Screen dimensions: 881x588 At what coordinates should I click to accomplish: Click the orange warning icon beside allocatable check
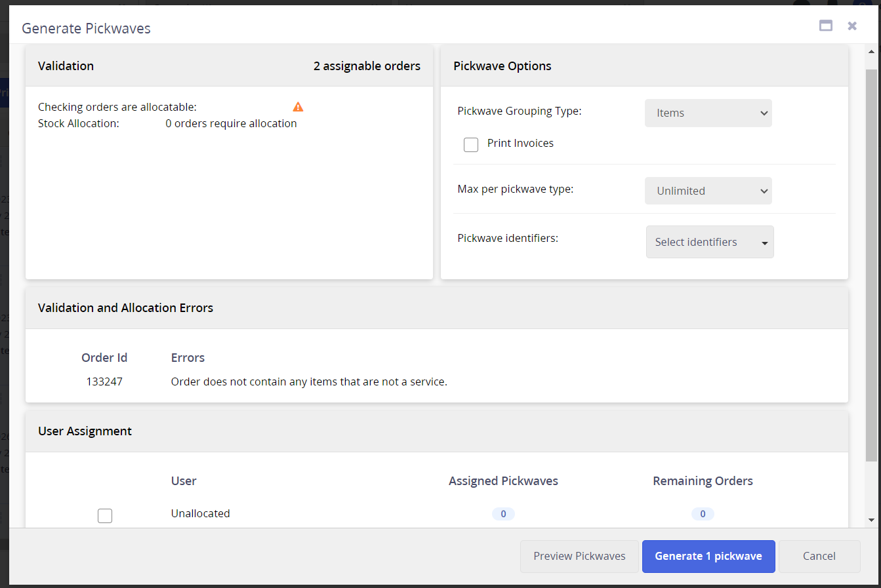298,107
